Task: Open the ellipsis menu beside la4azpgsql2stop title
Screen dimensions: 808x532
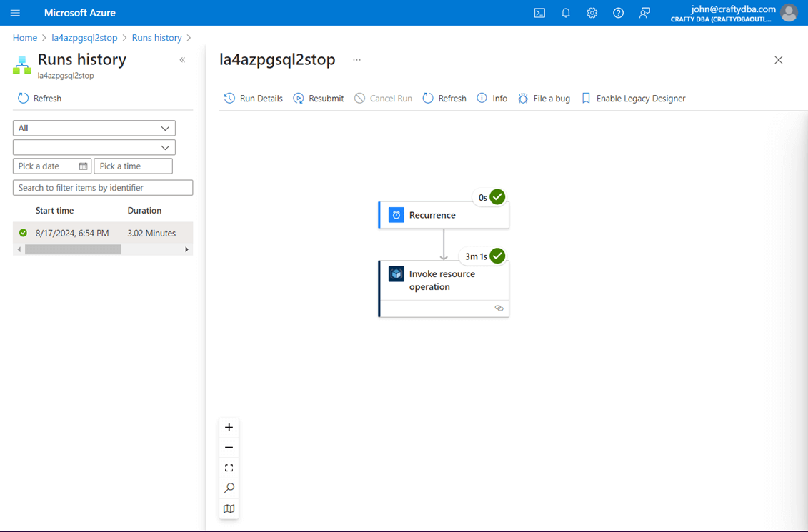Action: coord(356,60)
